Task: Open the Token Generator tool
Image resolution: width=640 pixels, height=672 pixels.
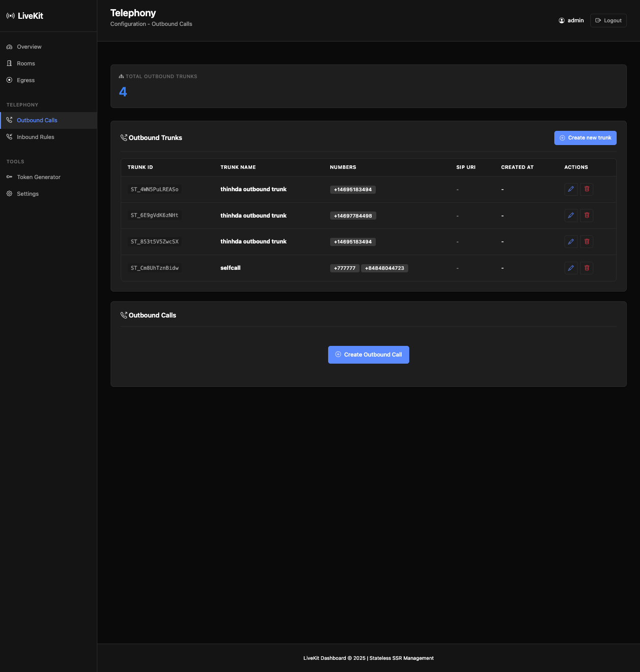Action: (39, 177)
